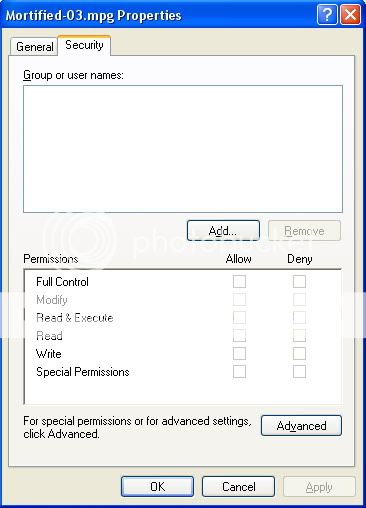366x508 pixels.
Task: Confirm with the OK button
Action: point(157,487)
